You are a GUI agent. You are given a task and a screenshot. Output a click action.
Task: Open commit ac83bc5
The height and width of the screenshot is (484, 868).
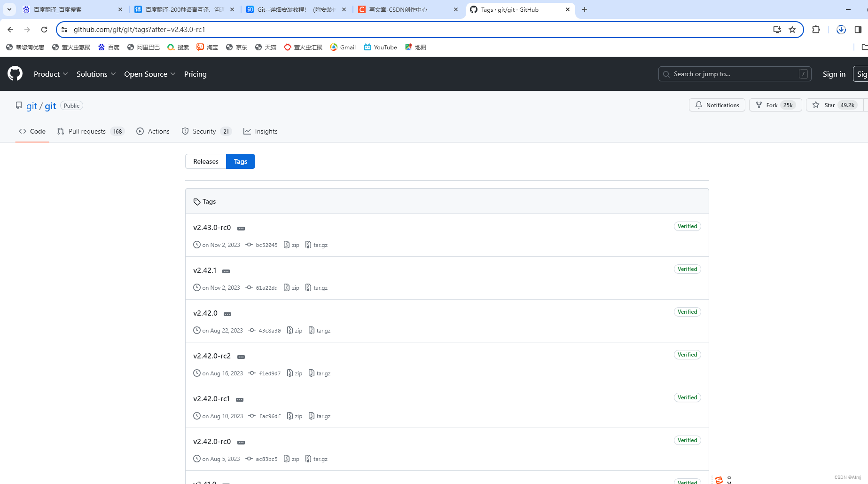(x=262, y=459)
